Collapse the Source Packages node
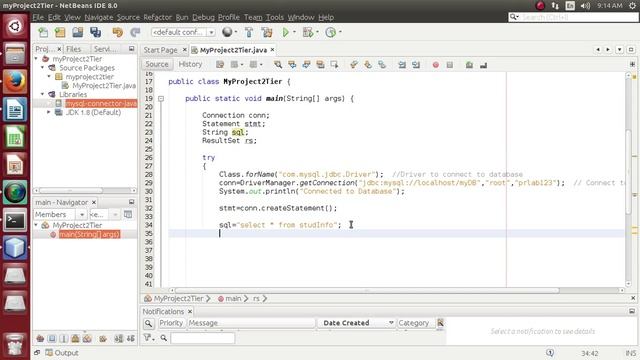640x360 pixels. [42, 68]
